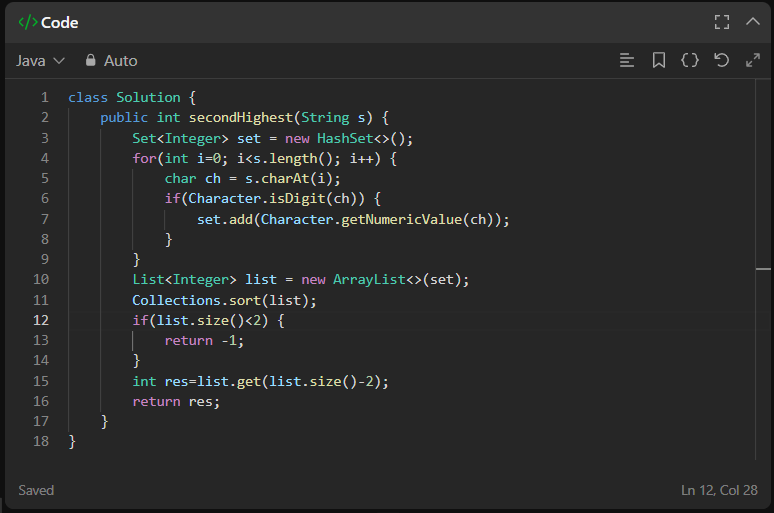Expand the editor with the diagonal arrows icon
774x513 pixels.
click(x=753, y=60)
